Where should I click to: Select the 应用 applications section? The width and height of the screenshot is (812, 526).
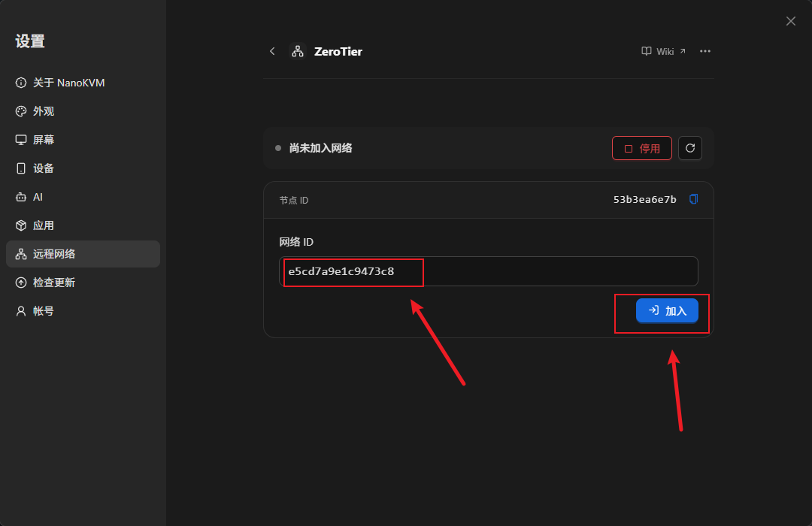pos(83,225)
